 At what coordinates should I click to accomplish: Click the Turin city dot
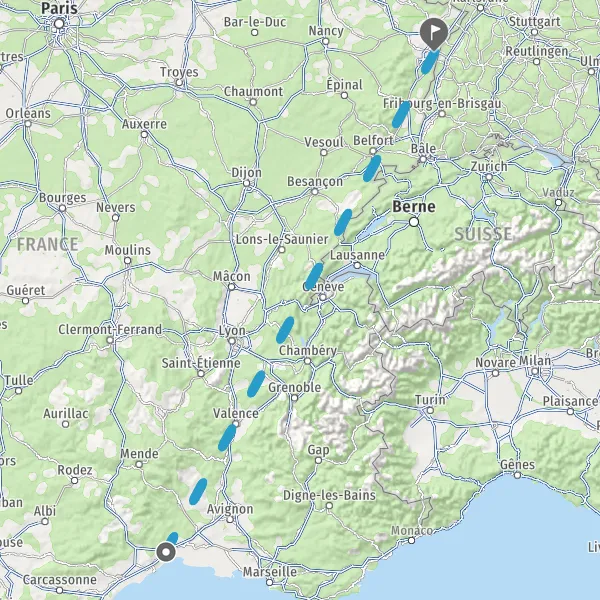coord(430,410)
